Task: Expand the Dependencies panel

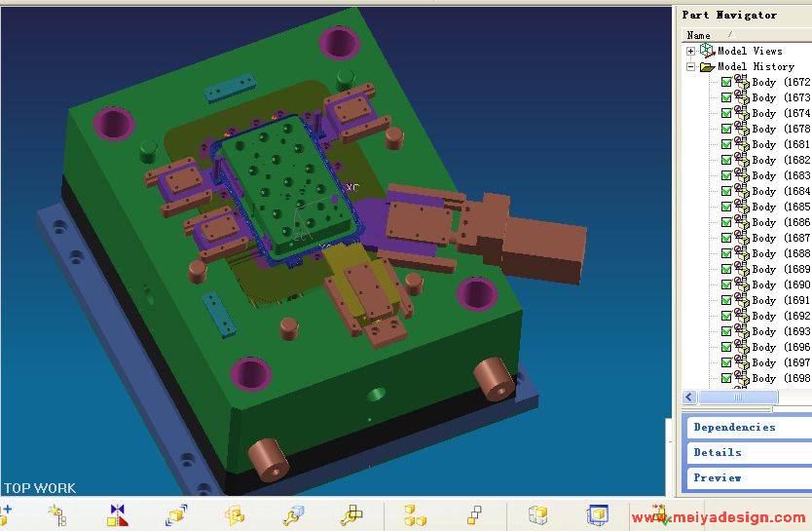Action: click(x=750, y=428)
